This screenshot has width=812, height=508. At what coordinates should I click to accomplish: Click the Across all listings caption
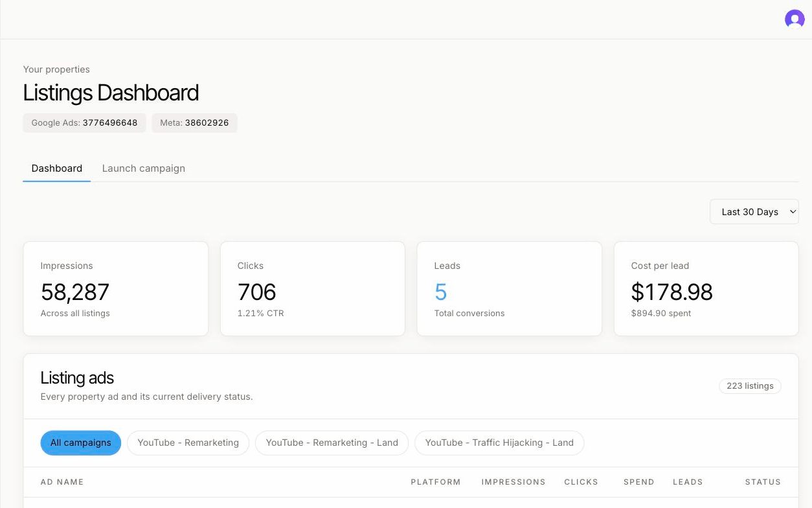75,314
